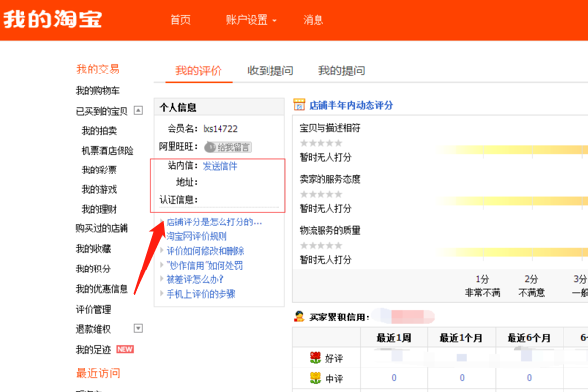Open 首页 in the top navigation
The width and height of the screenshot is (588, 392).
(180, 20)
